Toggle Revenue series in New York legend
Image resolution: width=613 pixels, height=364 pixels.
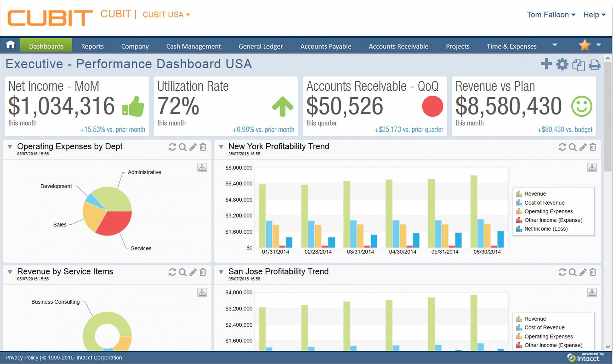tap(531, 194)
